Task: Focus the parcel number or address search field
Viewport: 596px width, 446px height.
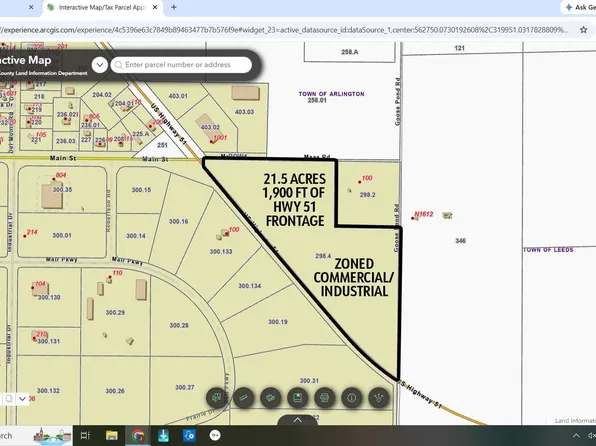Action: tap(181, 65)
